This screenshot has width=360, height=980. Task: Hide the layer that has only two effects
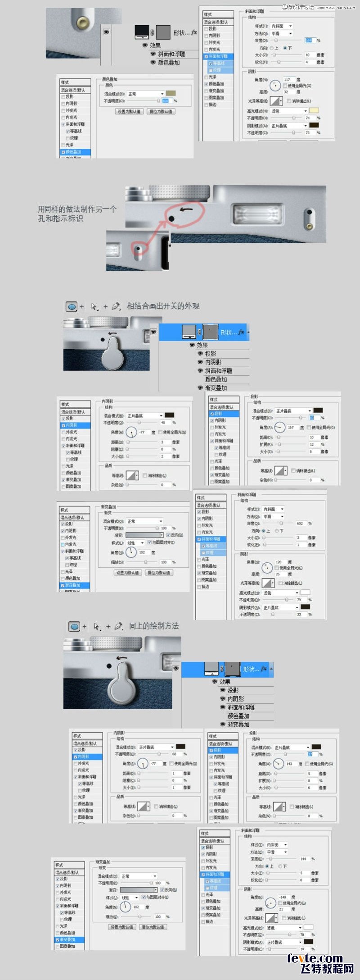106,32
